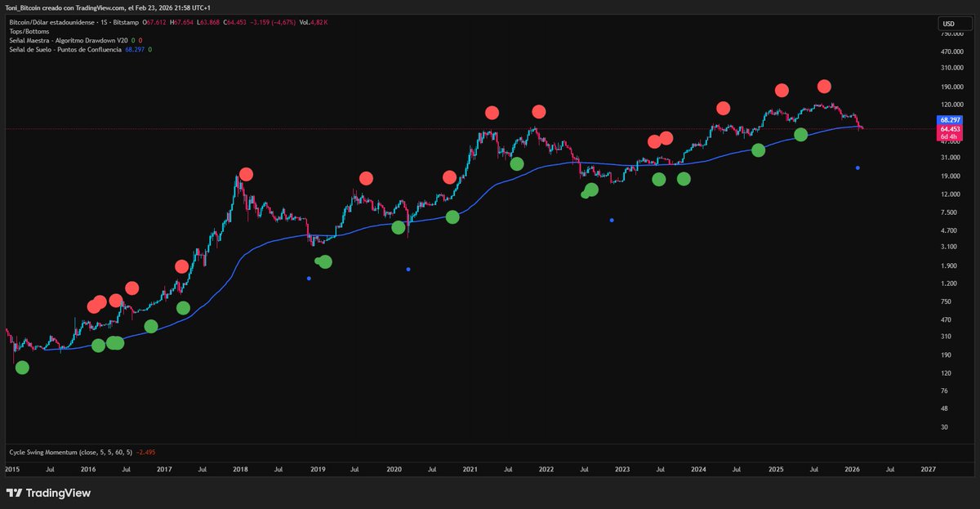Viewport: 980px width, 509px height.
Task: Click the 6d 4h countdown label
Action: point(950,136)
